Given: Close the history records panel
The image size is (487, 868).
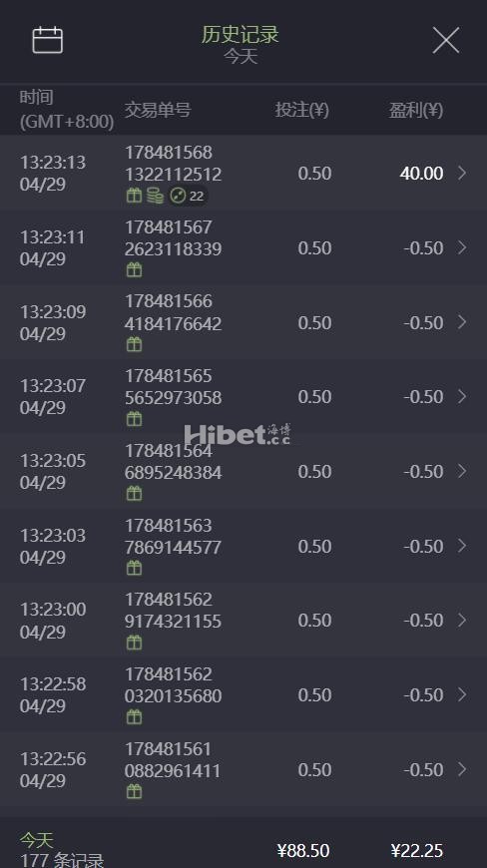Looking at the screenshot, I should point(445,41).
